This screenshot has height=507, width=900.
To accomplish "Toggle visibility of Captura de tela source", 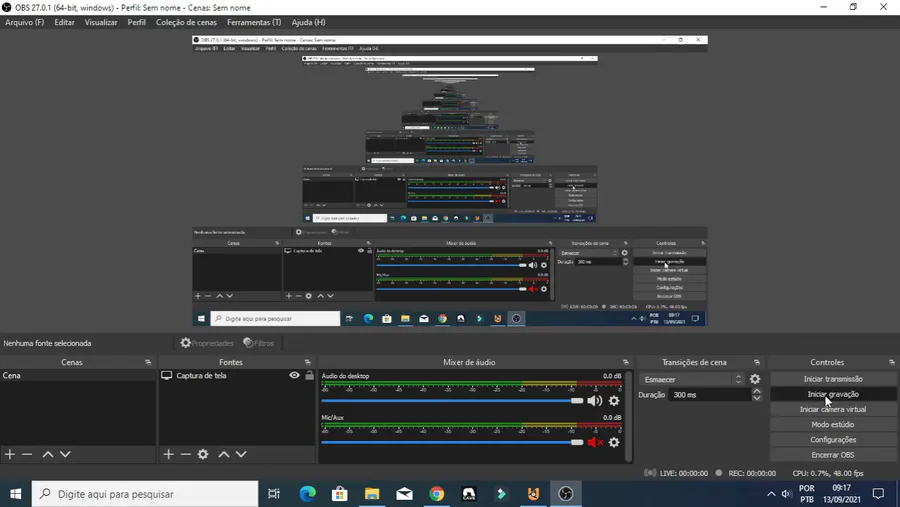I will point(294,375).
